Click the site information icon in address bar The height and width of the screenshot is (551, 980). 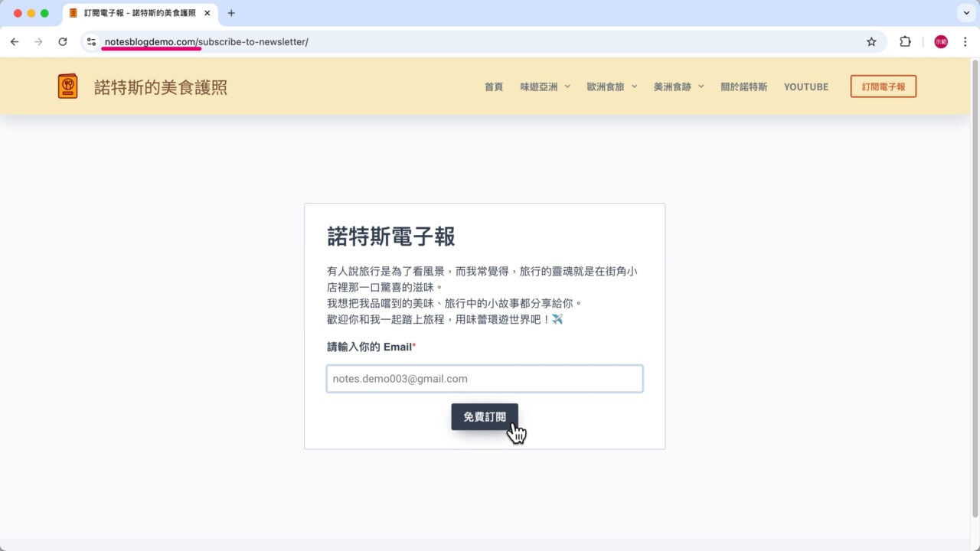point(90,42)
